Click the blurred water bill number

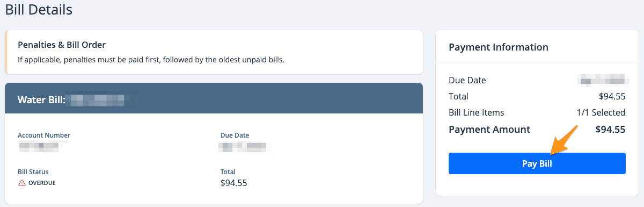[x=102, y=99]
